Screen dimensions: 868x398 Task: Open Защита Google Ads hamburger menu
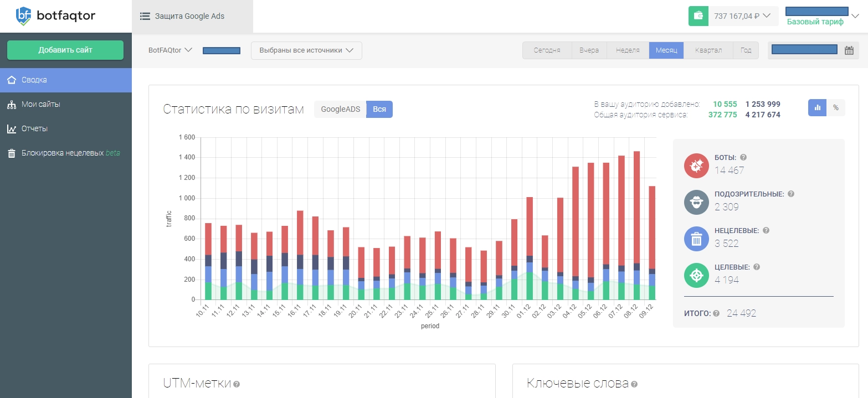tap(145, 16)
